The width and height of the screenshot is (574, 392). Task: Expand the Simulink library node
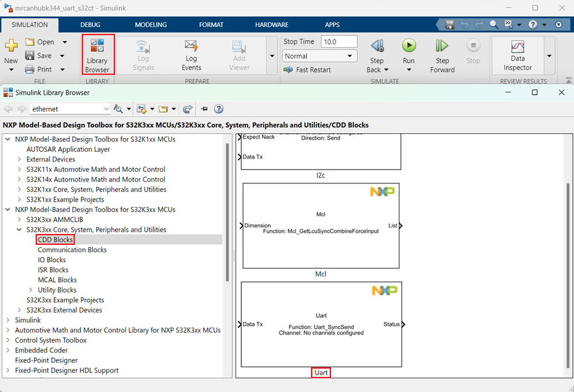7,320
